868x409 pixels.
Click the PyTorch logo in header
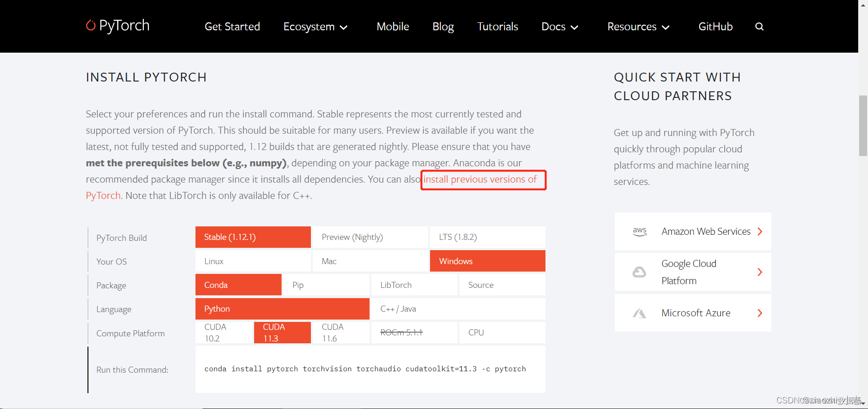(x=118, y=26)
